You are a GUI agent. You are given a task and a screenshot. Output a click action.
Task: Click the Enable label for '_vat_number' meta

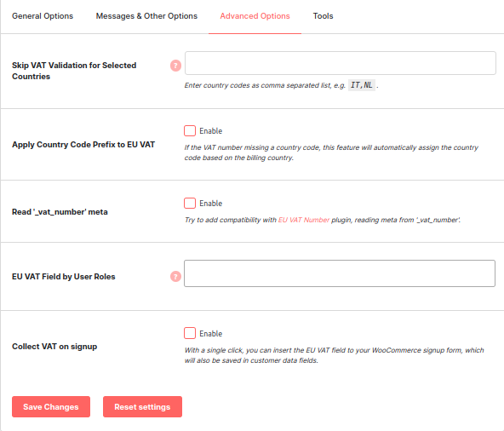coord(211,204)
